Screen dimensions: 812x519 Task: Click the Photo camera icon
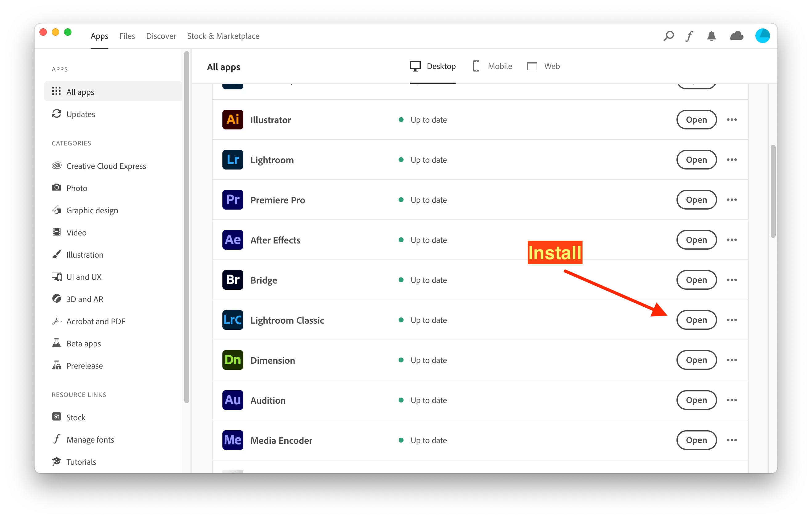[57, 187]
